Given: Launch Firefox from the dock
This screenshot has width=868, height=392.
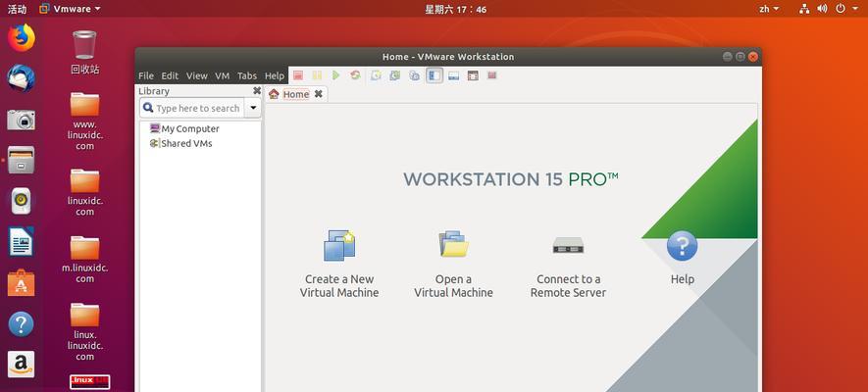Looking at the screenshot, I should (x=21, y=38).
